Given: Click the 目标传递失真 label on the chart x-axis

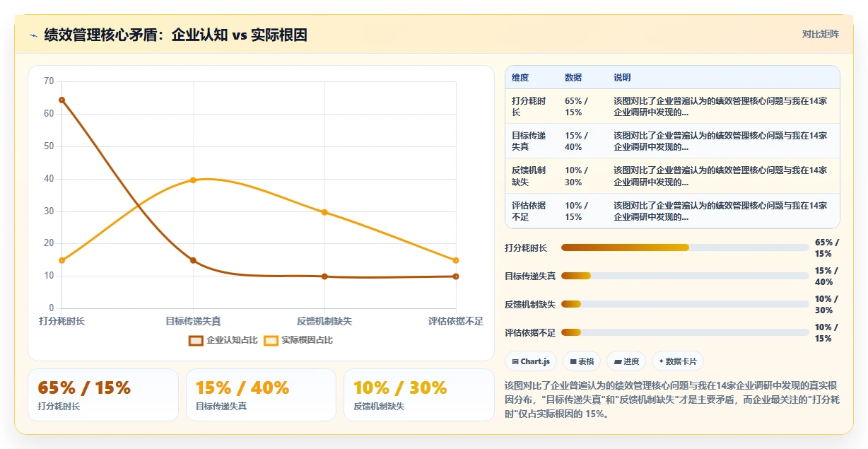Looking at the screenshot, I should point(193,321).
